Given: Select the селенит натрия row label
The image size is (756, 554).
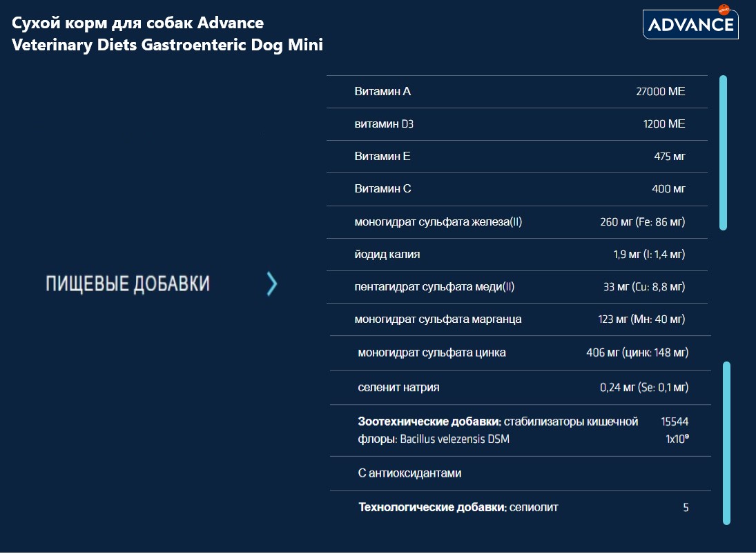Looking at the screenshot, I should (398, 387).
